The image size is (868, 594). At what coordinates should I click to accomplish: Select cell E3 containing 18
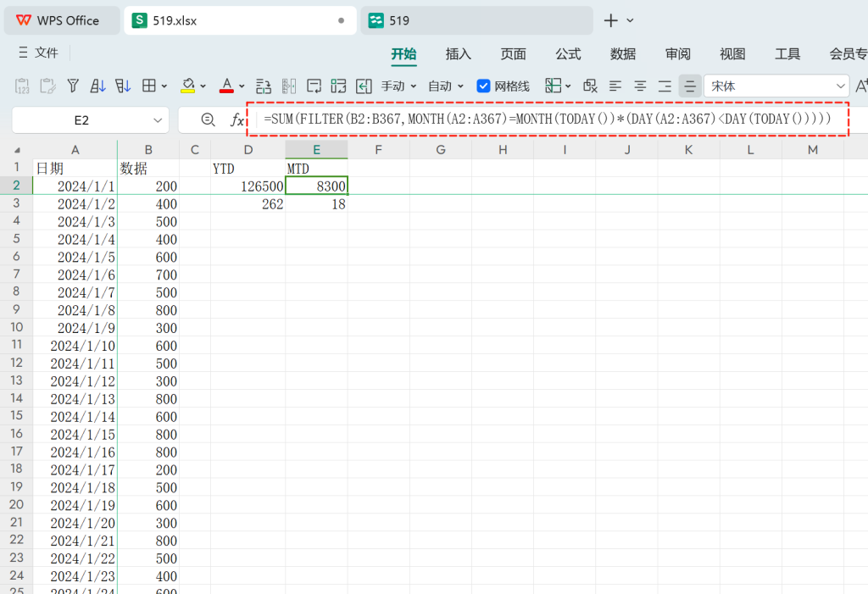tap(317, 203)
